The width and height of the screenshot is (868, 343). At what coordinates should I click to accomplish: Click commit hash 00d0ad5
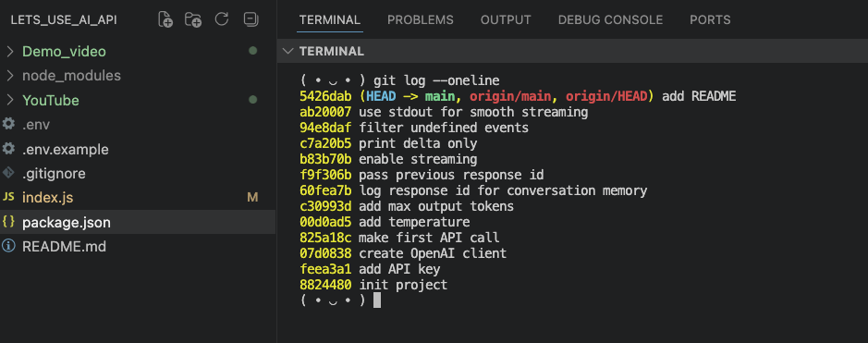coord(325,222)
